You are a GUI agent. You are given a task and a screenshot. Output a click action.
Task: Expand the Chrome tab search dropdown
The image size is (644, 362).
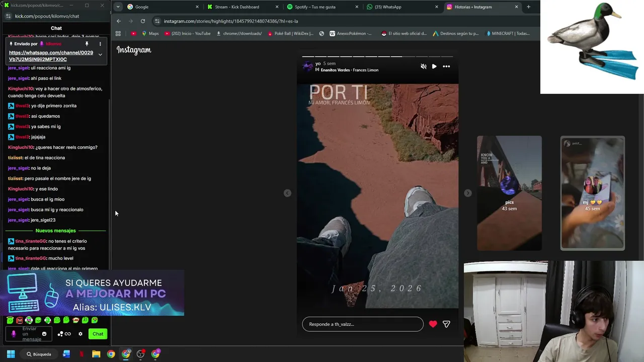pos(117,7)
